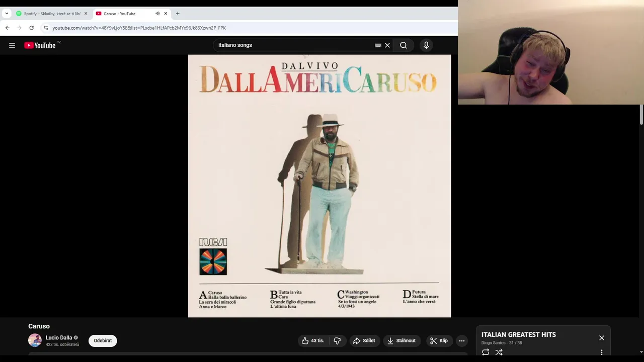
Task: Click the ITALIAN GREATEST HITS playlist title
Action: (x=519, y=335)
